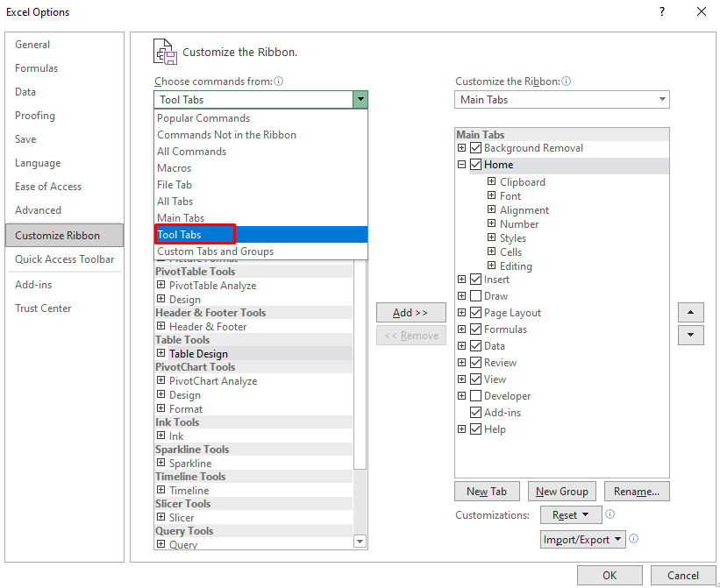Select the Slicer item in left list
The width and height of the screenshot is (720, 588).
click(182, 517)
